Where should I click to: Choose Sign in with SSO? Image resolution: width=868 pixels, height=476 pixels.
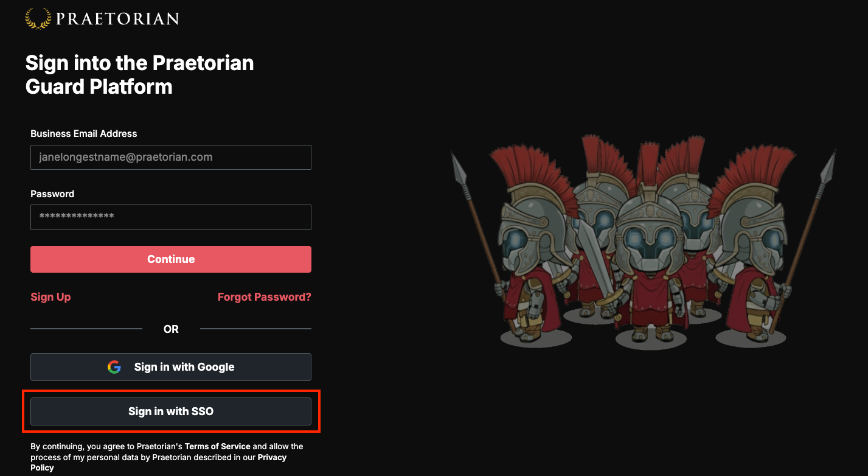(171, 411)
